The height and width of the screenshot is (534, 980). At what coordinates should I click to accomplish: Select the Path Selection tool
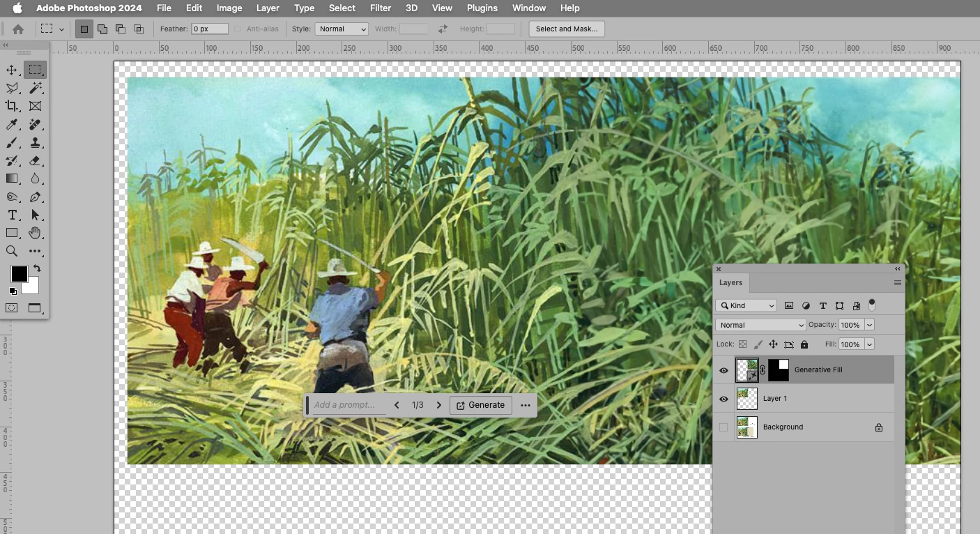(35, 215)
